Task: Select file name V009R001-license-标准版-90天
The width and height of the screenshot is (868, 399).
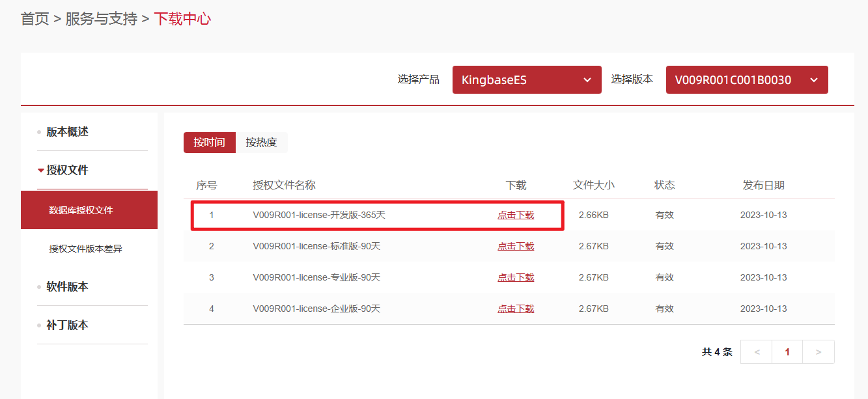Action: 316,246
